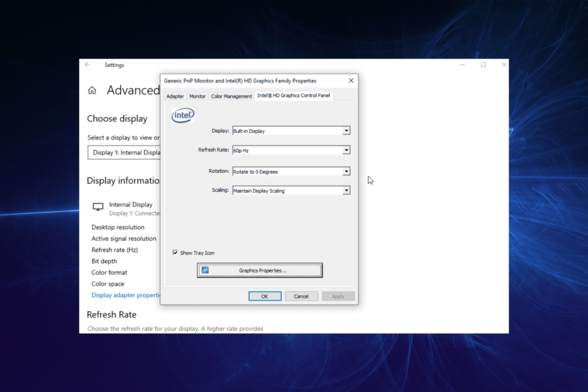This screenshot has width=588, height=392.
Task: Click the Color space label
Action: [x=108, y=284]
